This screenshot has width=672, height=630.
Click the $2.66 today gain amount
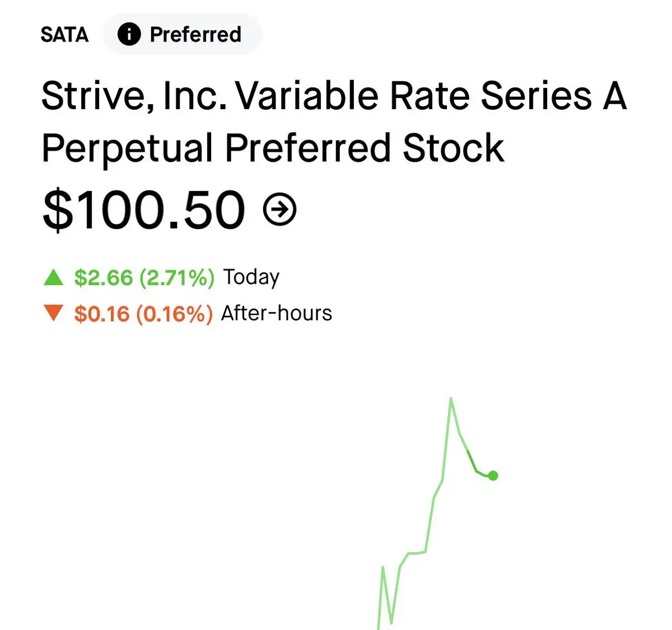(x=104, y=278)
